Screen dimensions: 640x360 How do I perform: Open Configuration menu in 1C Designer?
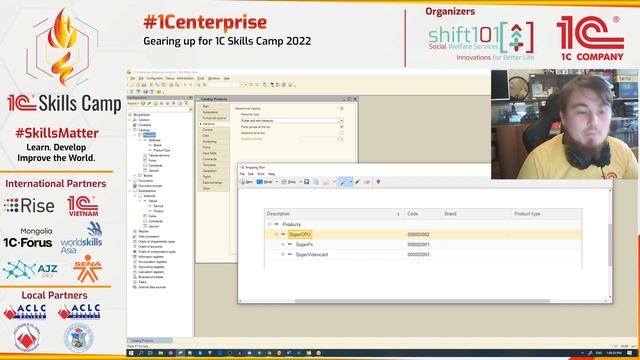[155, 78]
